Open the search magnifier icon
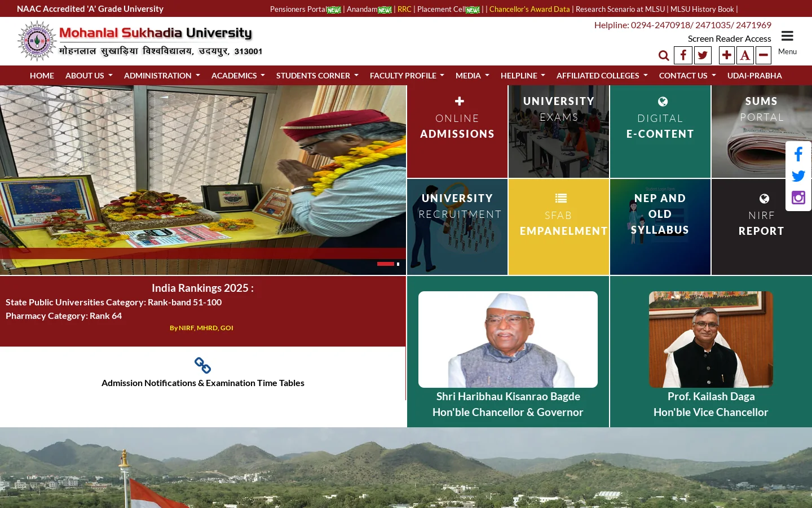This screenshot has height=508, width=812. 664,55
